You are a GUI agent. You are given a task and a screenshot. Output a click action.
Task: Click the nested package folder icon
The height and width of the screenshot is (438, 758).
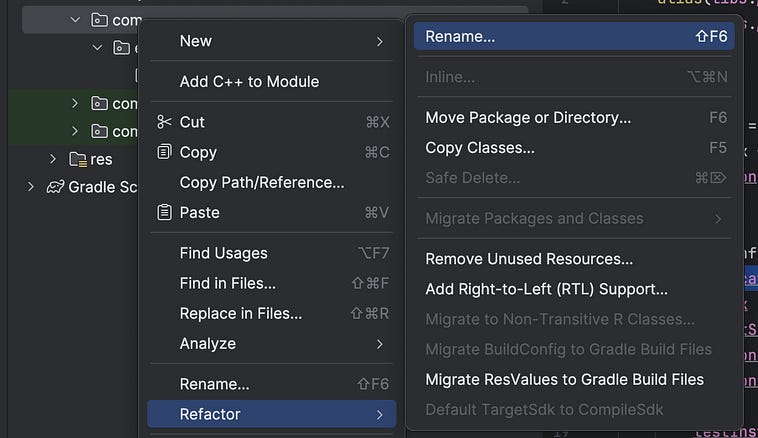point(121,48)
